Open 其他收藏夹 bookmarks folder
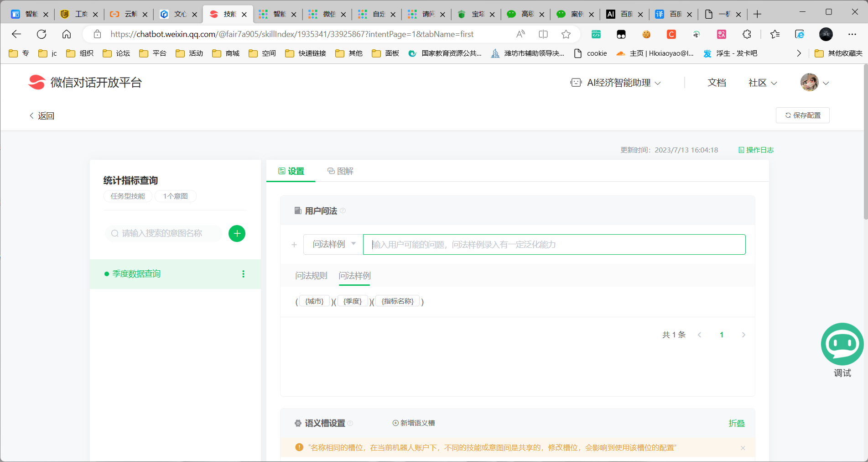This screenshot has width=868, height=462. pyautogui.click(x=838, y=53)
